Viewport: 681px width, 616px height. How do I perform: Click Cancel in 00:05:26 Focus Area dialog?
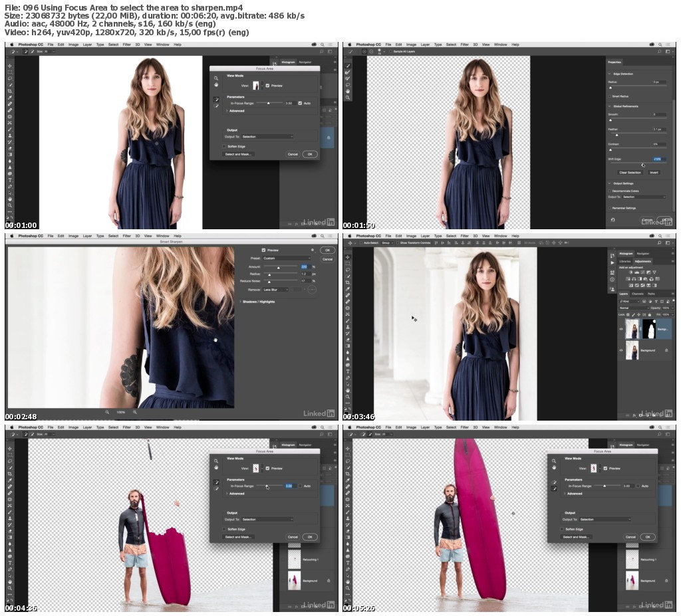(630, 537)
